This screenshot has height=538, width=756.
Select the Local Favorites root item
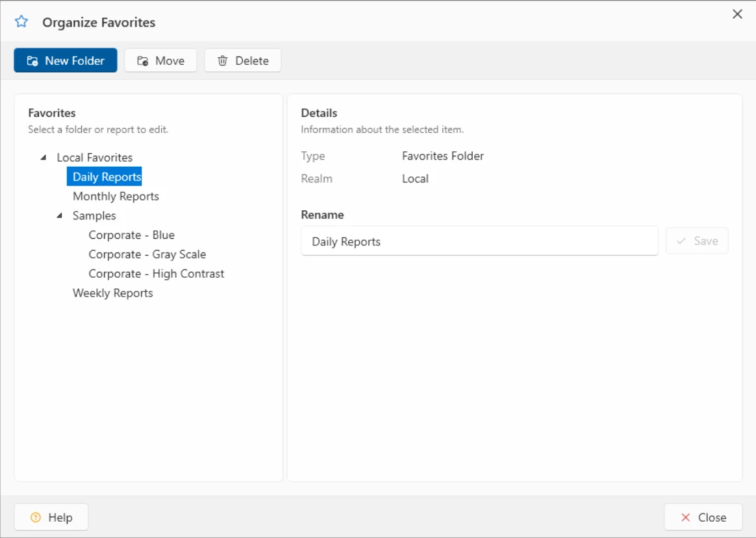[95, 158]
